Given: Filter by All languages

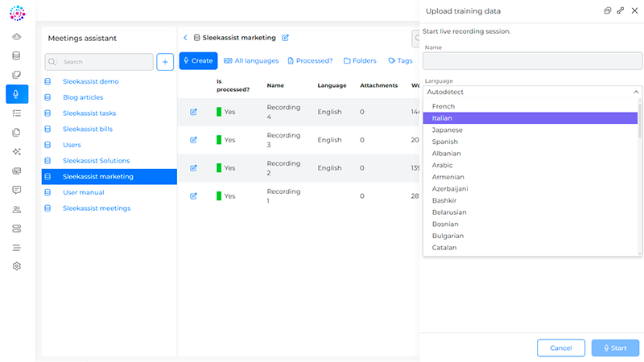Looking at the screenshot, I should (251, 61).
